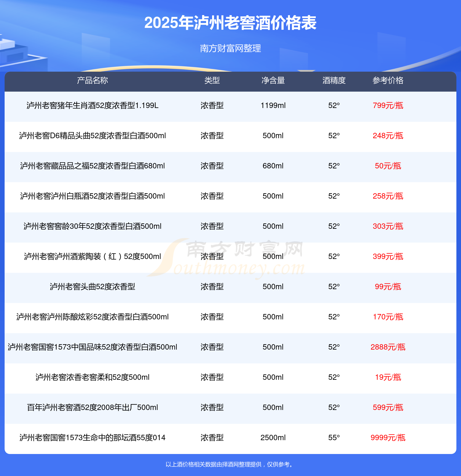Click product name 泸州老窖头曲52度浓香型

(x=92, y=287)
